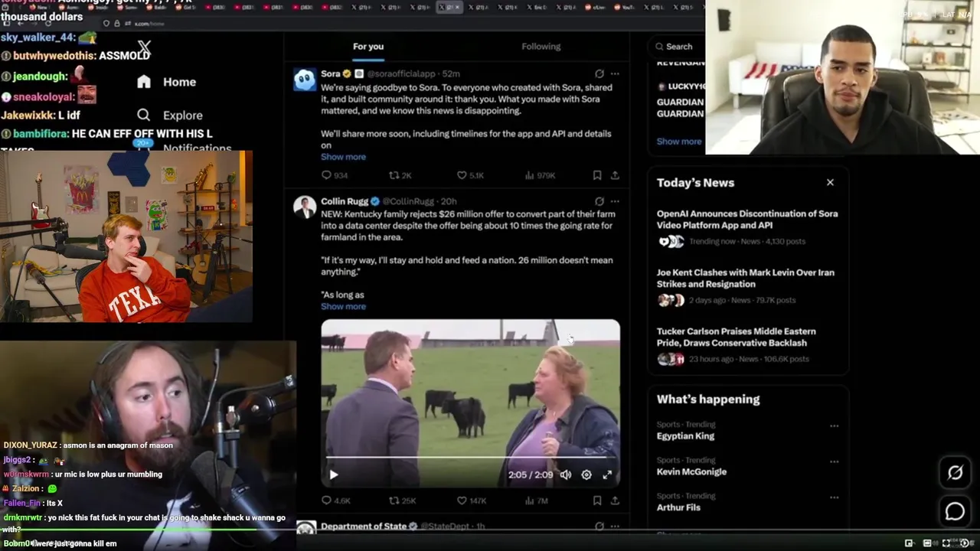Mute the farm video sound
980x551 pixels.
565,475
